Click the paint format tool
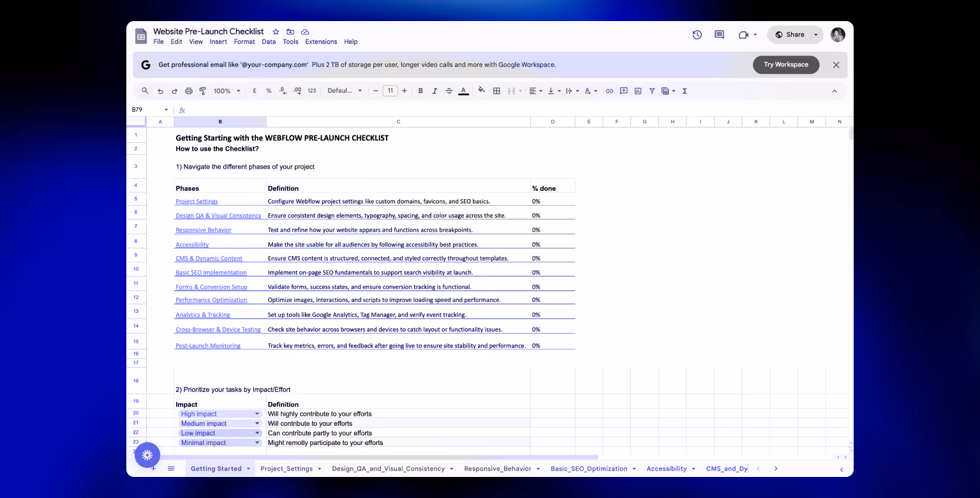Image resolution: width=980 pixels, height=498 pixels. [x=202, y=91]
